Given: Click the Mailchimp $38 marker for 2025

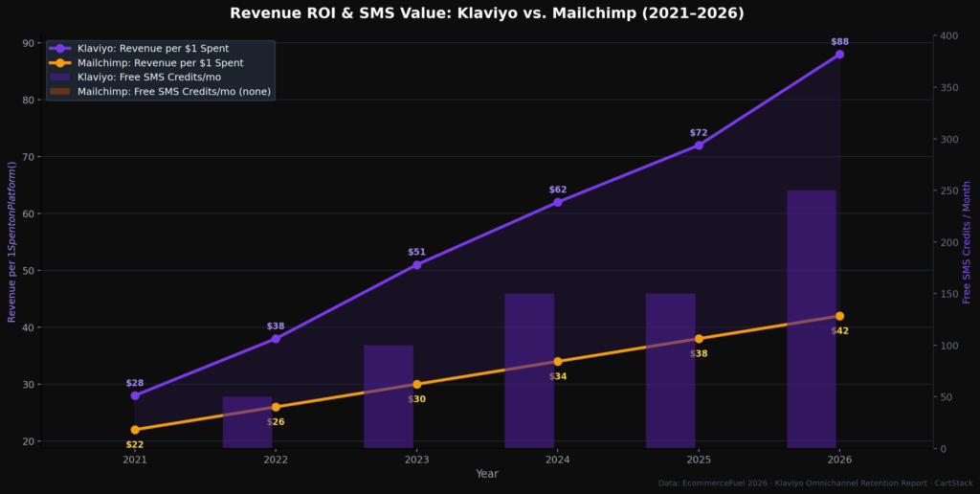Looking at the screenshot, I should point(699,338).
